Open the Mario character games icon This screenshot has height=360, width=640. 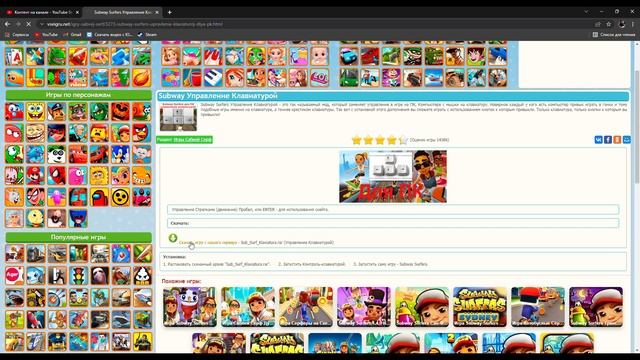(36, 176)
